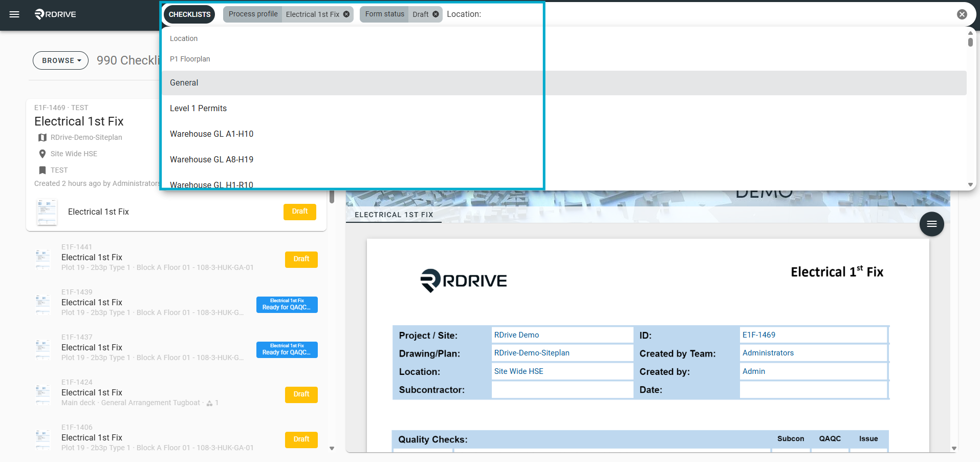Image resolution: width=980 pixels, height=462 pixels.
Task: Click the Process profile filter label
Action: click(x=253, y=14)
